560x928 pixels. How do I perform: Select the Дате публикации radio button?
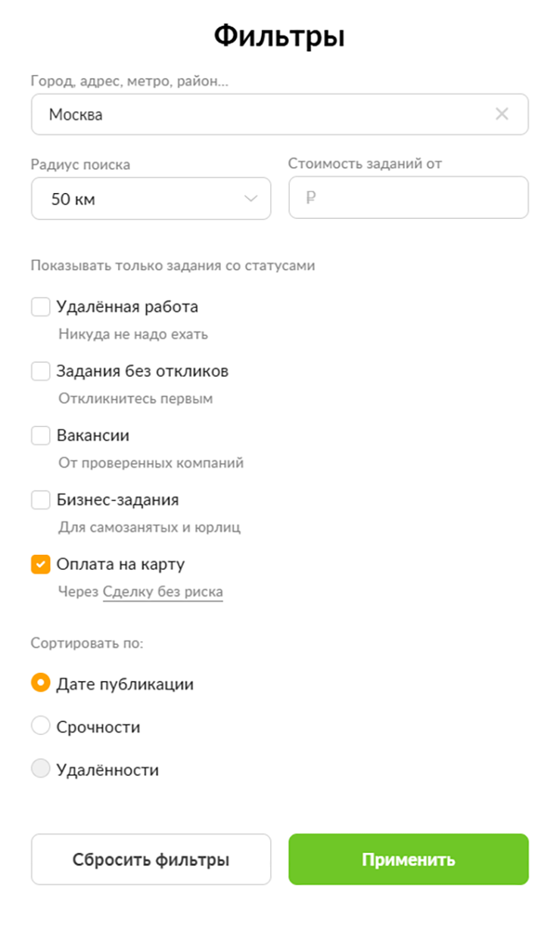[40, 683]
